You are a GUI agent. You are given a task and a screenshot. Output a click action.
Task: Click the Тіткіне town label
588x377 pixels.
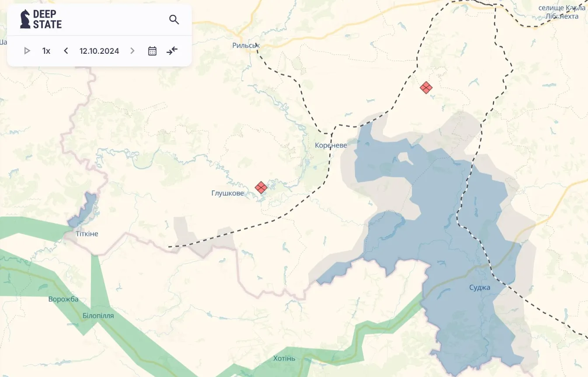tap(87, 234)
